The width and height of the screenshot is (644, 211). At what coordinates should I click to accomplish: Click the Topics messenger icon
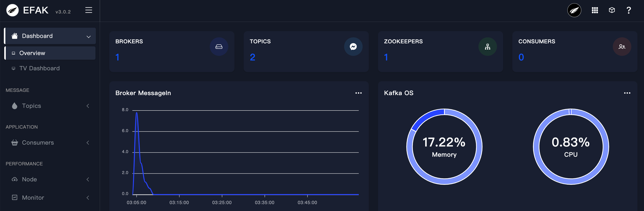[353, 47]
